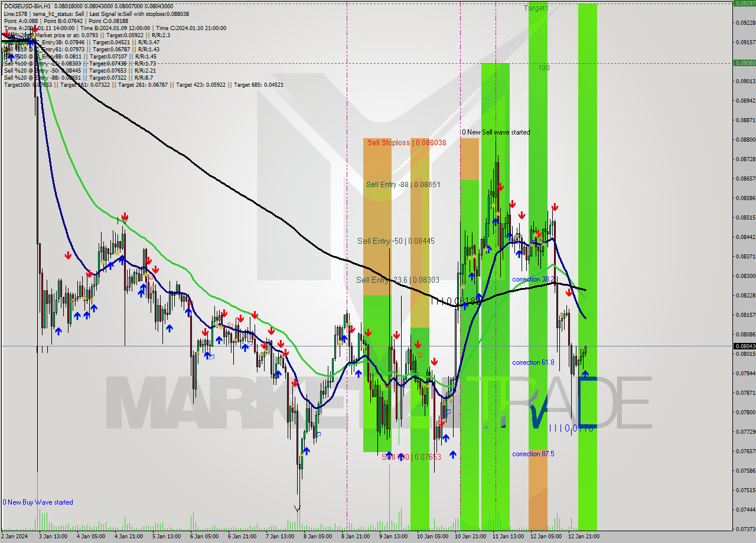Click the '8 Jan 05:00' time label
The height and width of the screenshot is (543, 756).
coord(317,537)
